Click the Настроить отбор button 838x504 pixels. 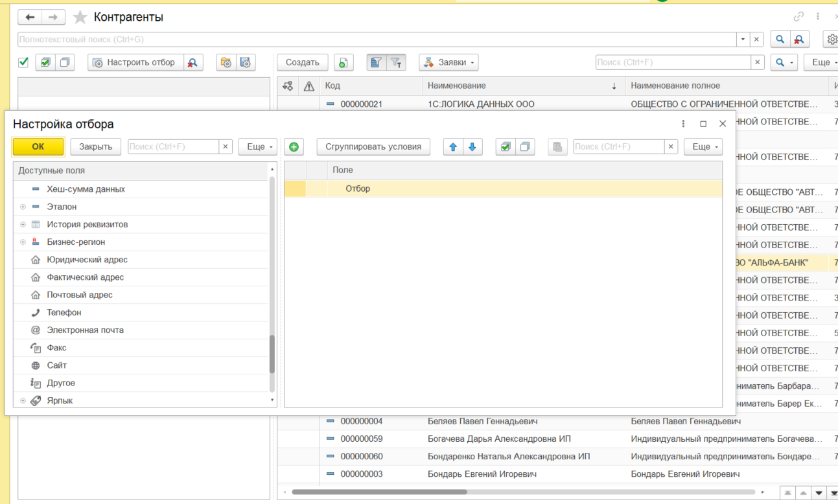[x=135, y=62]
